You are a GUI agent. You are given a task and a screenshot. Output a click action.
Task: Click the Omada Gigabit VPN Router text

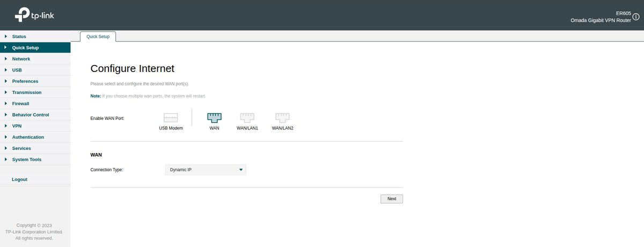(x=601, y=20)
